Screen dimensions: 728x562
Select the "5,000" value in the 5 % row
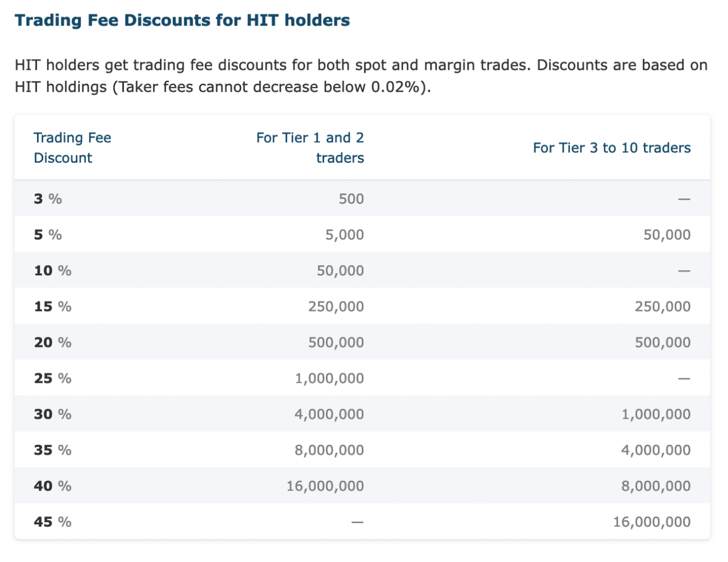point(345,234)
